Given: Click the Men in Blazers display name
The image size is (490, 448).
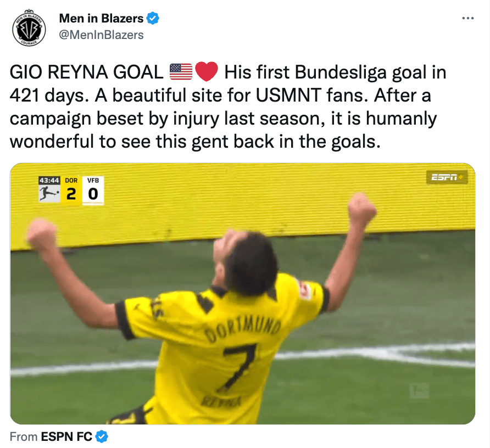Looking at the screenshot, I should (x=101, y=19).
